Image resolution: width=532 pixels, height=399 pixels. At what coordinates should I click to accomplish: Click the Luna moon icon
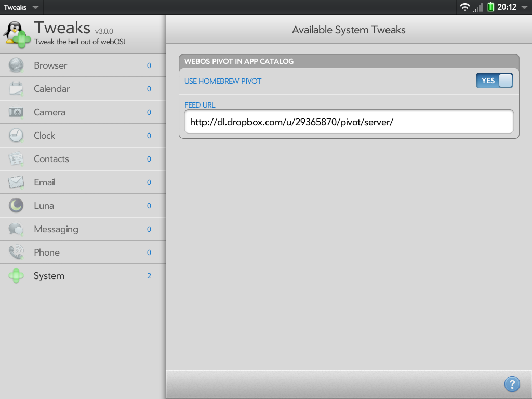coord(16,206)
